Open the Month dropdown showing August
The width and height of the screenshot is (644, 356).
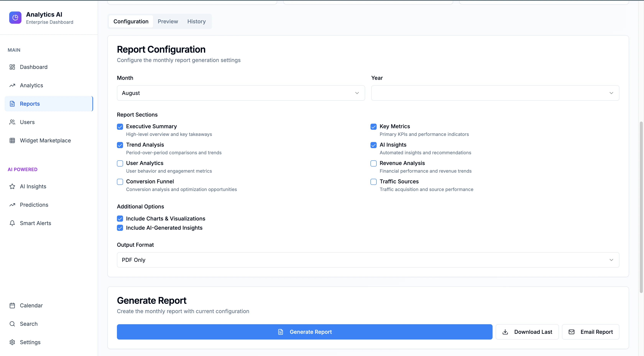(x=241, y=93)
